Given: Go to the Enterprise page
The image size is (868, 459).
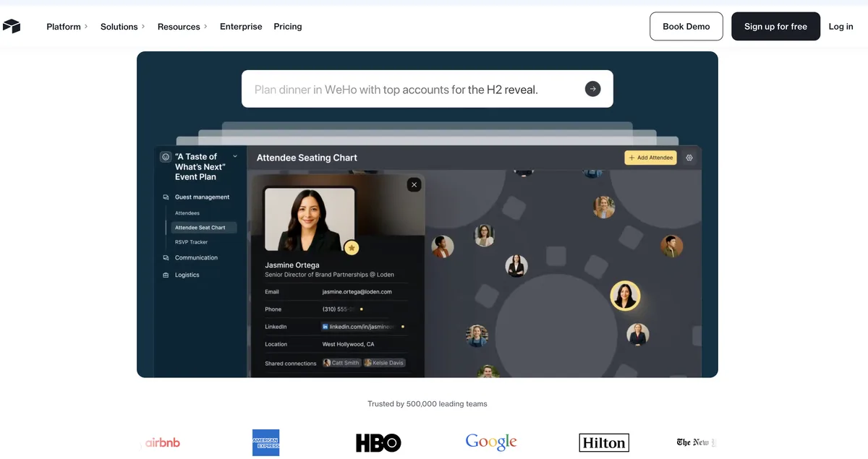Looking at the screenshot, I should coord(241,27).
